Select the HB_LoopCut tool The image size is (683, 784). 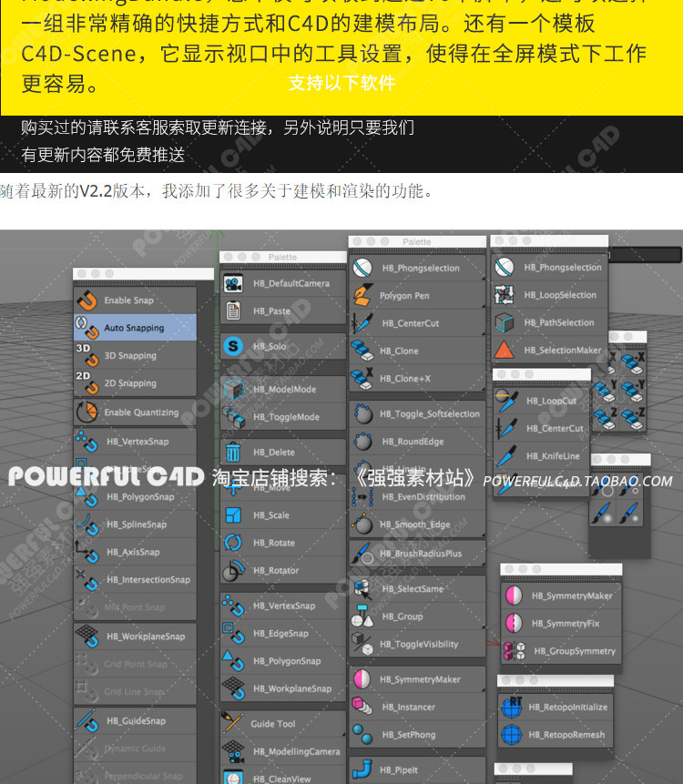point(542,401)
